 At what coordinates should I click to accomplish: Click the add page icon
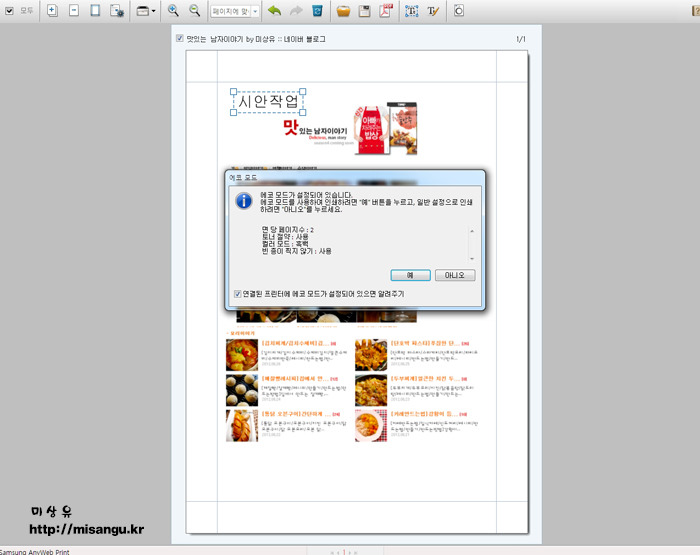52,11
